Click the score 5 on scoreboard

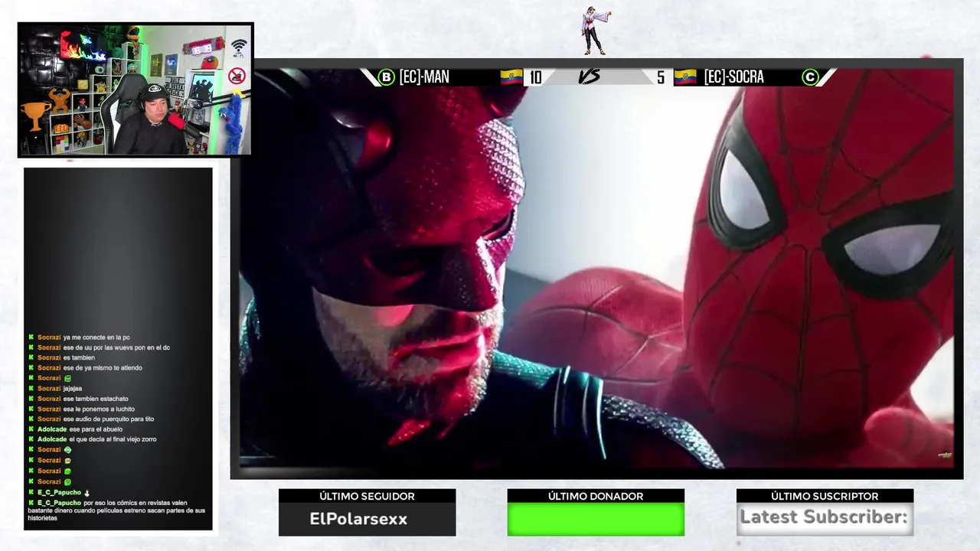pos(660,77)
